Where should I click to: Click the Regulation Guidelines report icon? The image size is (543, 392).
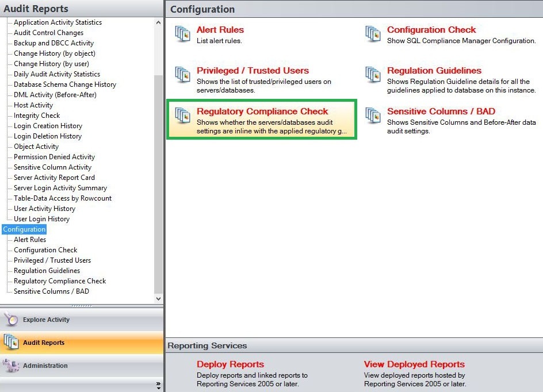pos(373,75)
